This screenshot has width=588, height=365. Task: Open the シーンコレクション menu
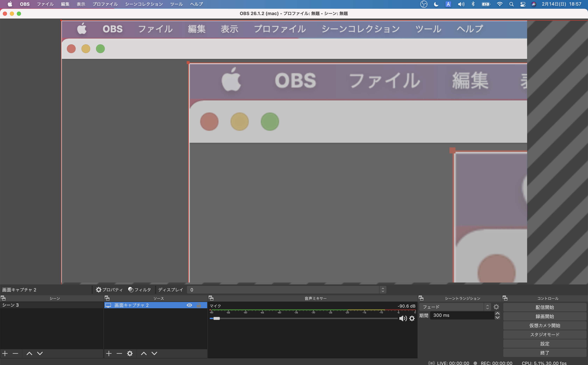(x=144, y=4)
